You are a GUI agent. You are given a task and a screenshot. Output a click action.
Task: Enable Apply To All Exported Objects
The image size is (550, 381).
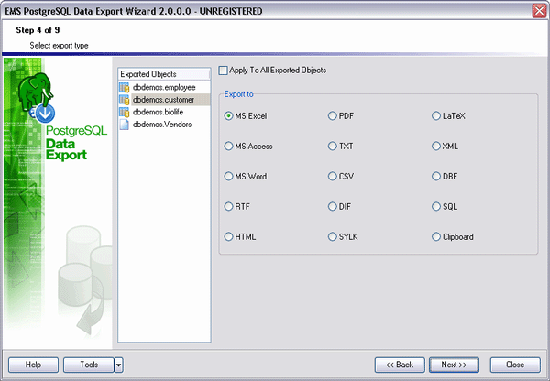pos(223,71)
